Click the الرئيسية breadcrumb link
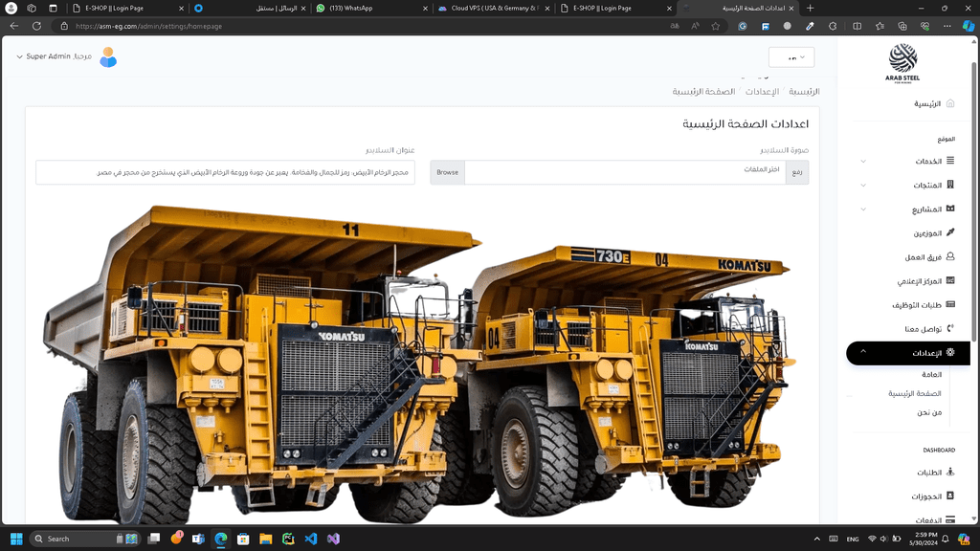Screen dimensions: 980x551 [x=804, y=92]
